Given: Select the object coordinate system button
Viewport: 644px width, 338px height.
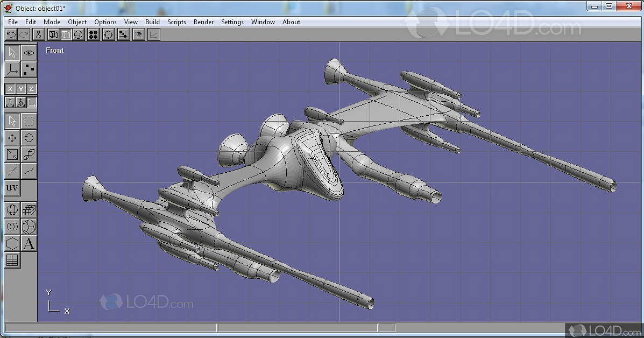Looking at the screenshot, I should tap(20, 102).
